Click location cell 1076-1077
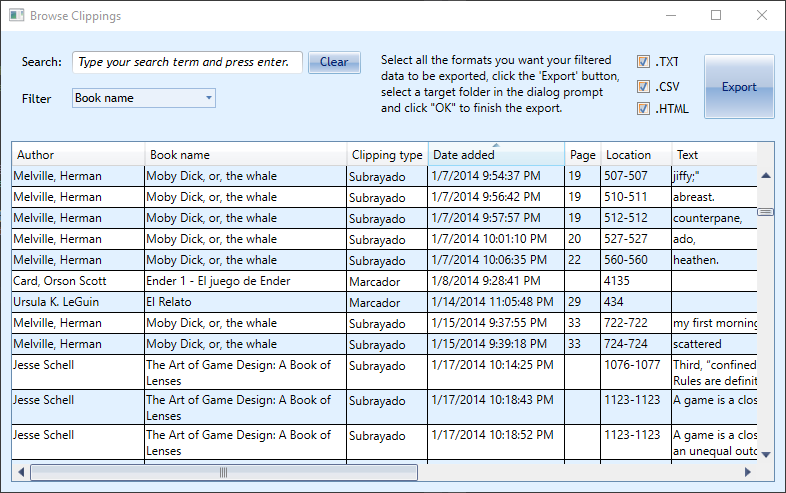This screenshot has height=493, width=786. point(636,372)
